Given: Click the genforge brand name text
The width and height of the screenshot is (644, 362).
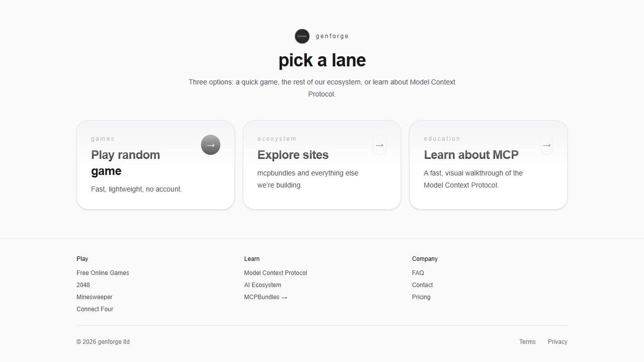Looking at the screenshot, I should (332, 36).
